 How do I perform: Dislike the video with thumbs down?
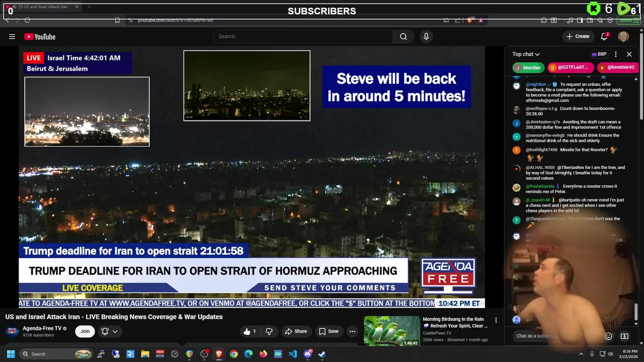coord(269,331)
